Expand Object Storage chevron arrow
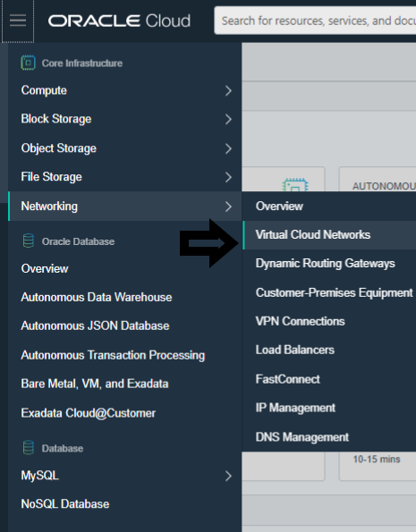Viewport: 416px width, 532px height. pos(228,148)
